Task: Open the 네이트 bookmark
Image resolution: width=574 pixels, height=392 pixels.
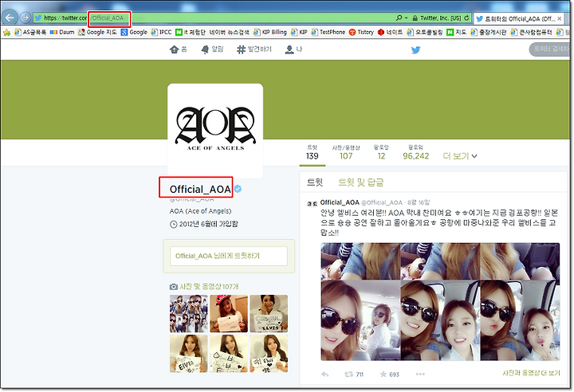Action: (390, 32)
